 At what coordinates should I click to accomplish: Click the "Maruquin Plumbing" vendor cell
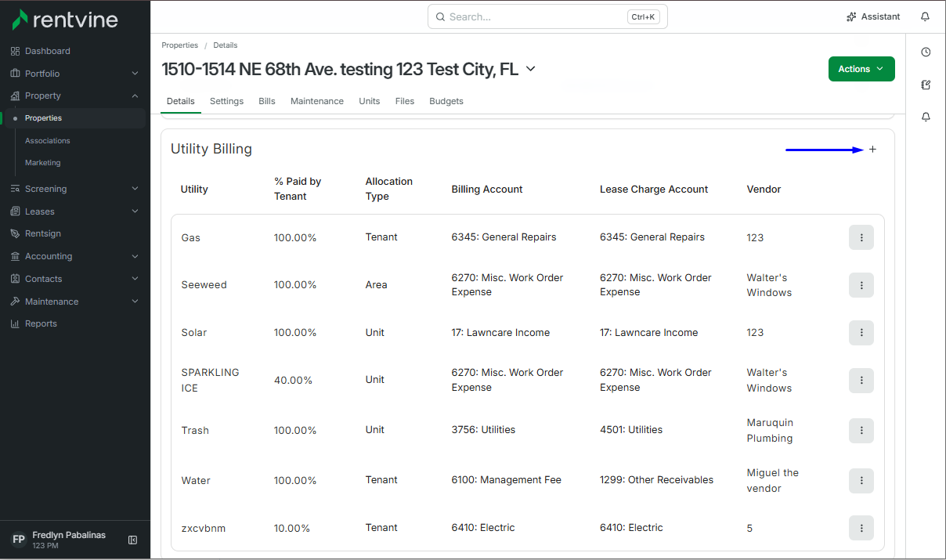pos(771,430)
